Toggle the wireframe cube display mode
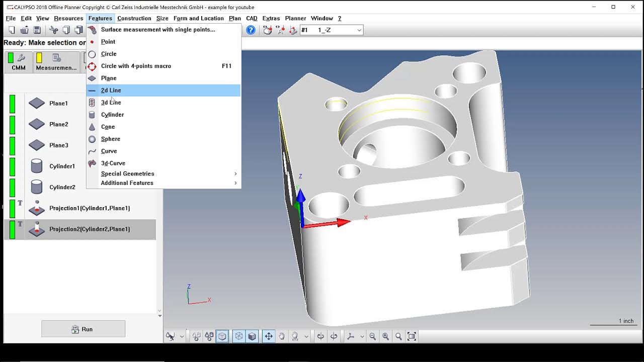The height and width of the screenshot is (362, 644). [x=239, y=336]
